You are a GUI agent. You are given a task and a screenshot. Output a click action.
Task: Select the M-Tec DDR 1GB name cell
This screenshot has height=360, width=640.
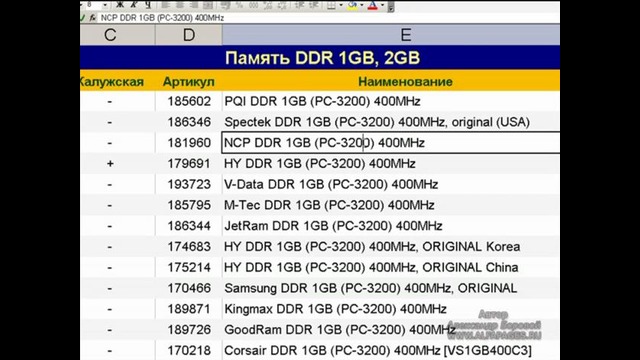coord(391,205)
